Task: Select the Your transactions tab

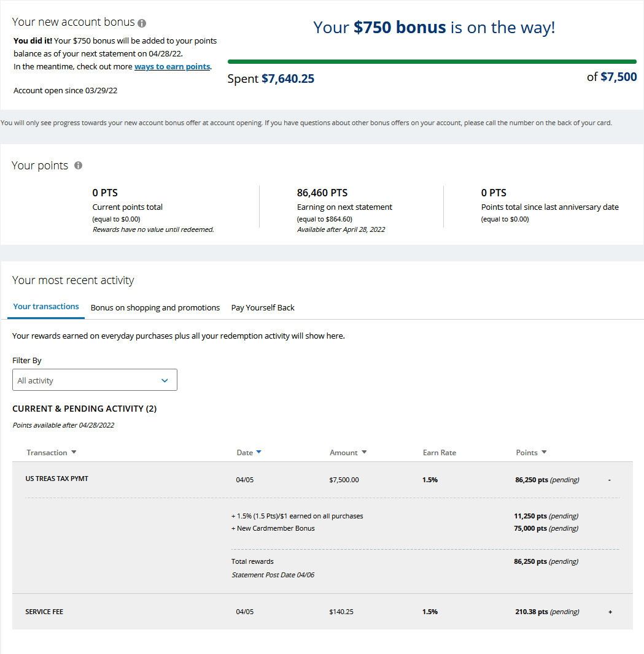Action: [x=46, y=307]
